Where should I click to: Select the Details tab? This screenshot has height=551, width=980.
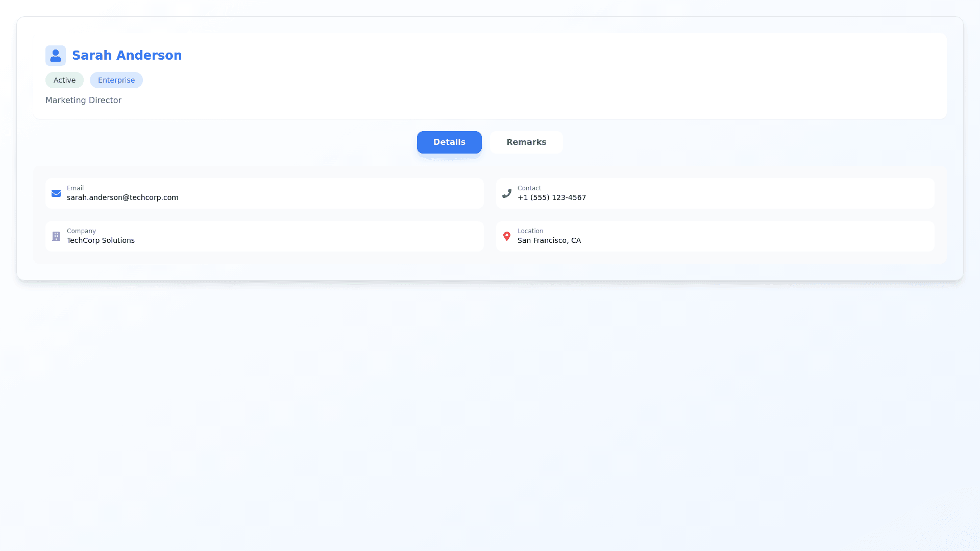[x=449, y=142]
